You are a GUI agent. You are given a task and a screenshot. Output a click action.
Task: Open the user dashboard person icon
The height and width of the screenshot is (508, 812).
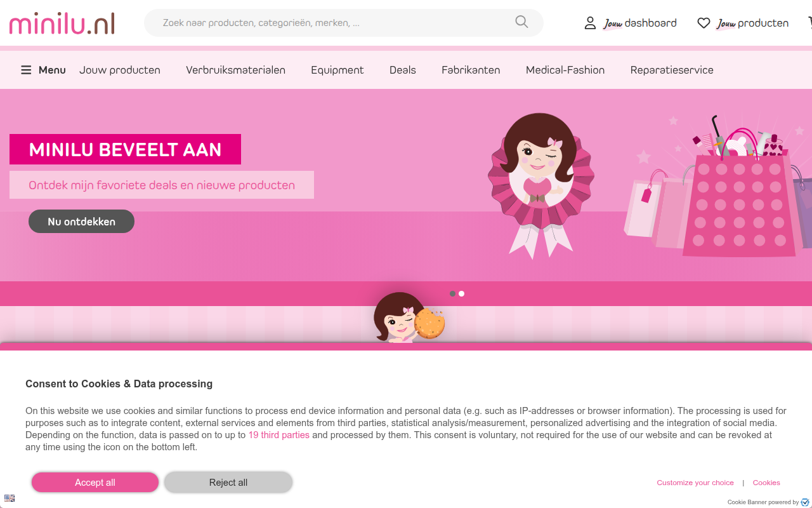[x=590, y=23]
